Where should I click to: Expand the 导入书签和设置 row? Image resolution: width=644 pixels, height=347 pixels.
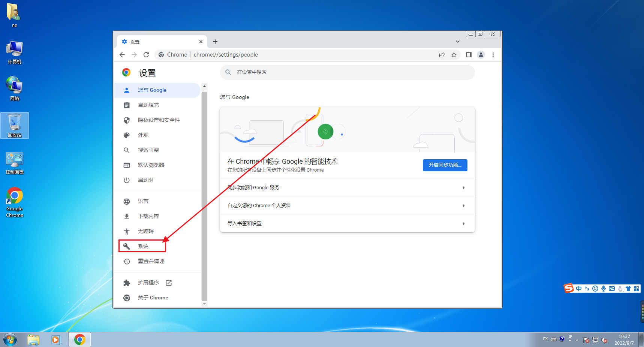click(x=347, y=223)
